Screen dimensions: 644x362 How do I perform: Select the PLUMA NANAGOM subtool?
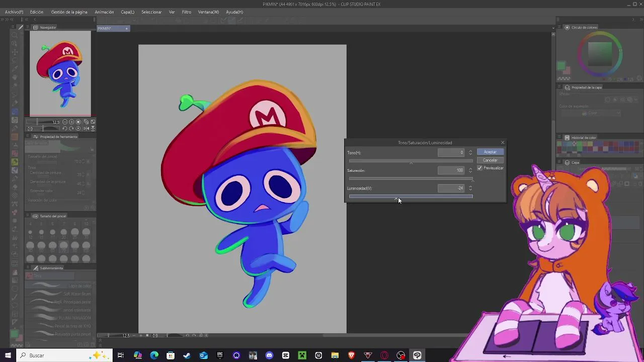click(59, 318)
